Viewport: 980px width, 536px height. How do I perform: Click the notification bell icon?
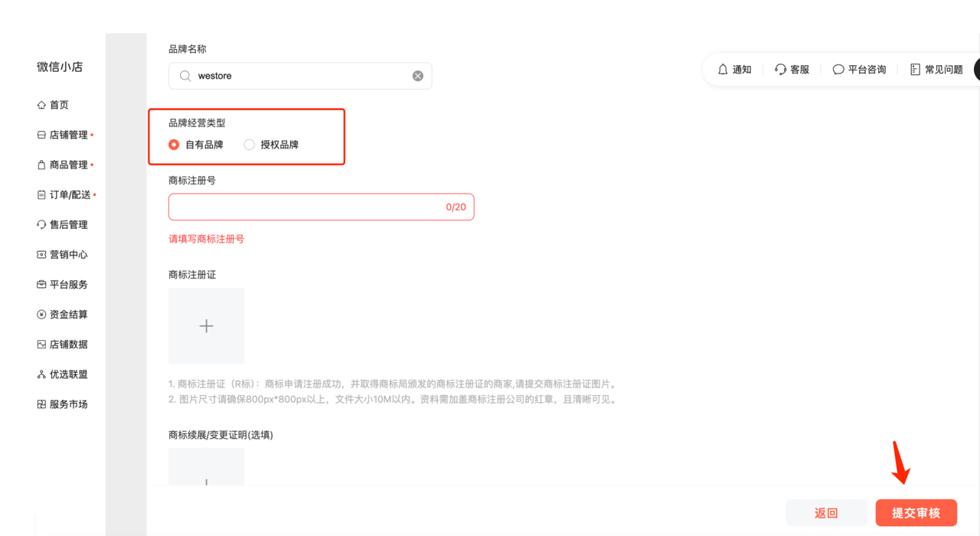pos(723,70)
